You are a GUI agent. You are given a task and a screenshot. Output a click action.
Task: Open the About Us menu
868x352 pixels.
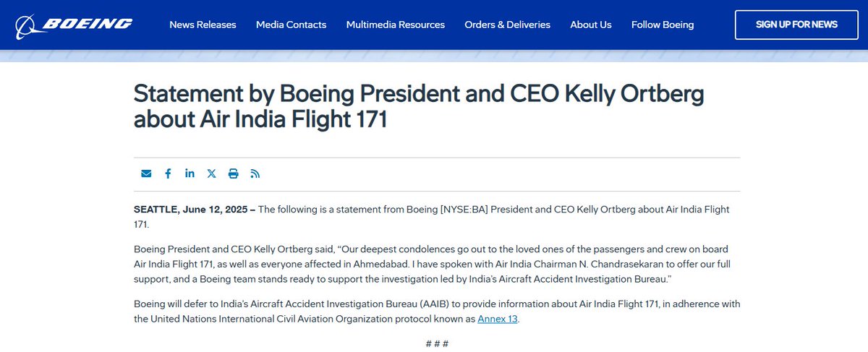pyautogui.click(x=590, y=25)
